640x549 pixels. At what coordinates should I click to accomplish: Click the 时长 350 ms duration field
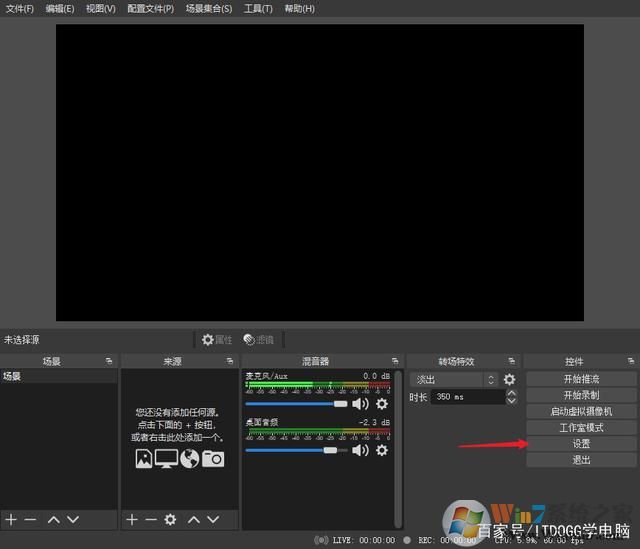coord(468,397)
